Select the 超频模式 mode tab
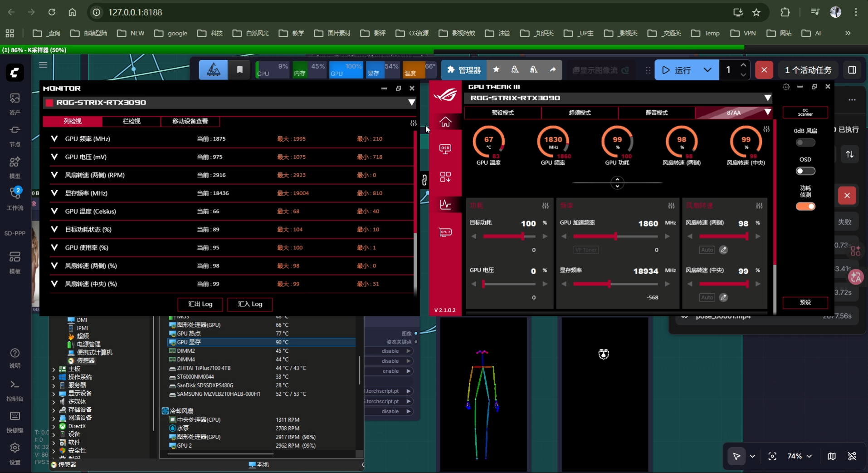Image resolution: width=868 pixels, height=473 pixels. click(580, 113)
